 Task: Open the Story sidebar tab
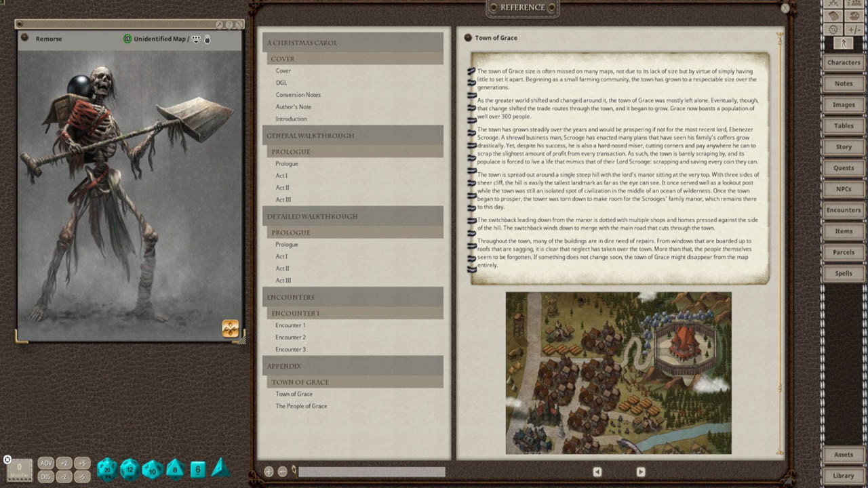click(843, 146)
